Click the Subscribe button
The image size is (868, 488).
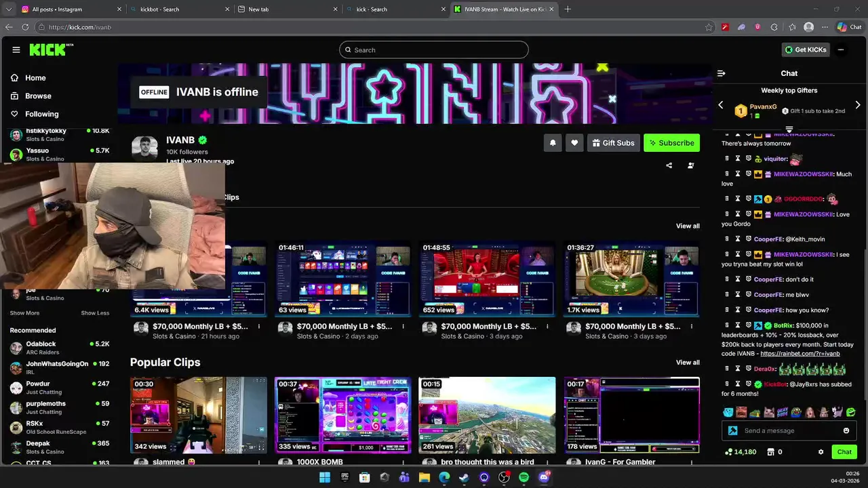(x=671, y=143)
